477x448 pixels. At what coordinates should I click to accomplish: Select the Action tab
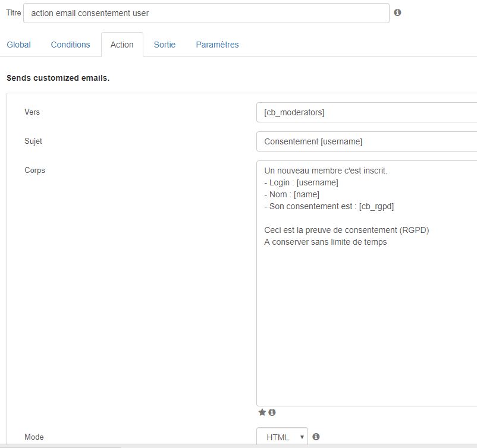click(x=122, y=45)
